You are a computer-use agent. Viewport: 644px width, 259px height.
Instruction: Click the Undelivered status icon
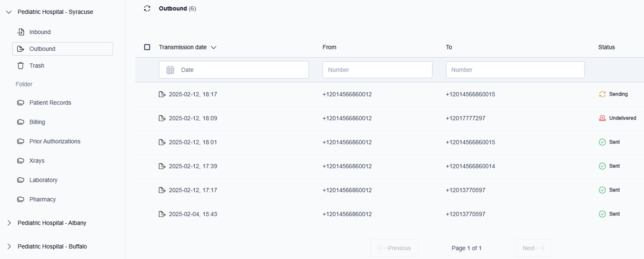pyautogui.click(x=602, y=118)
